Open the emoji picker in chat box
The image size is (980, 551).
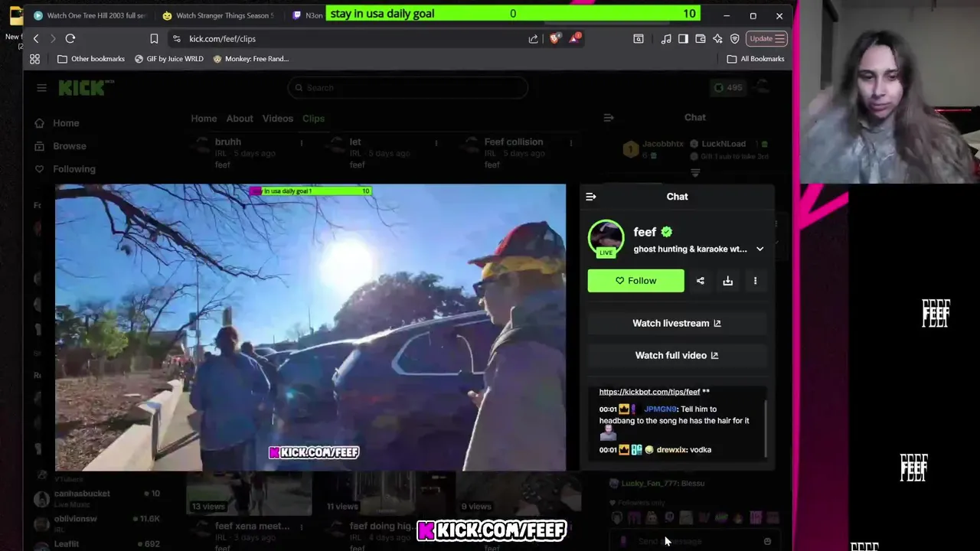pyautogui.click(x=767, y=541)
